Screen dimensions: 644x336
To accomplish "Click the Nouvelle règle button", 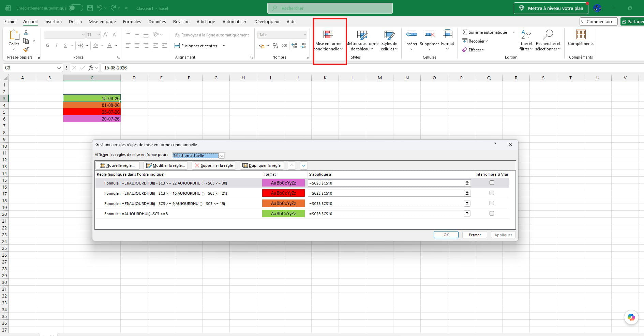I will 117,165.
